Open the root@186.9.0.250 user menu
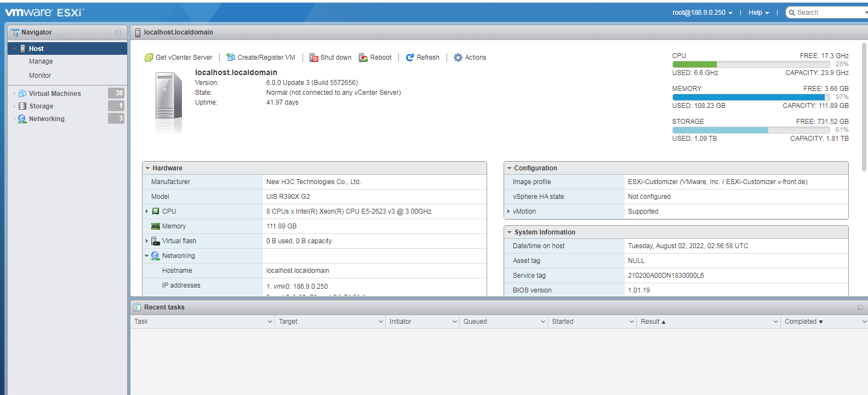The width and height of the screenshot is (868, 395). tap(703, 13)
